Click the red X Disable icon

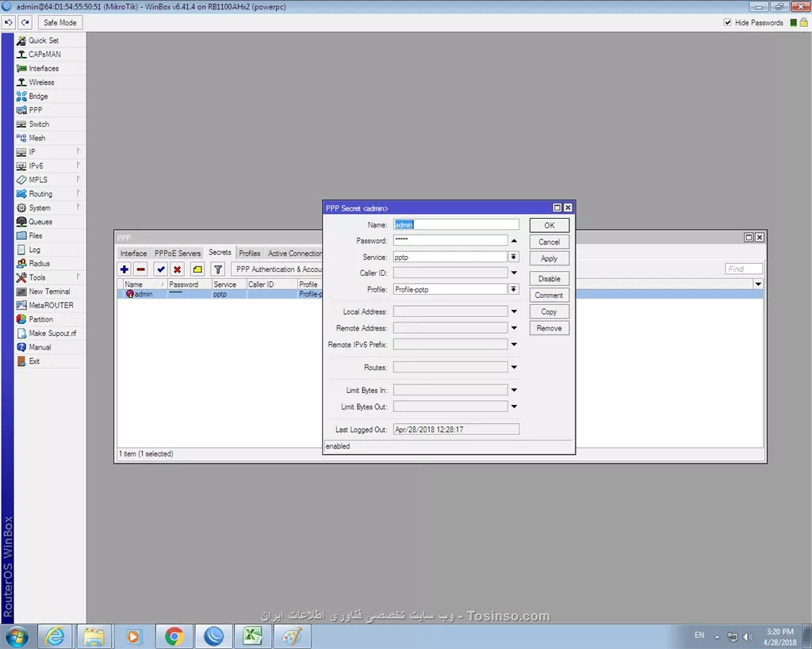(x=177, y=269)
